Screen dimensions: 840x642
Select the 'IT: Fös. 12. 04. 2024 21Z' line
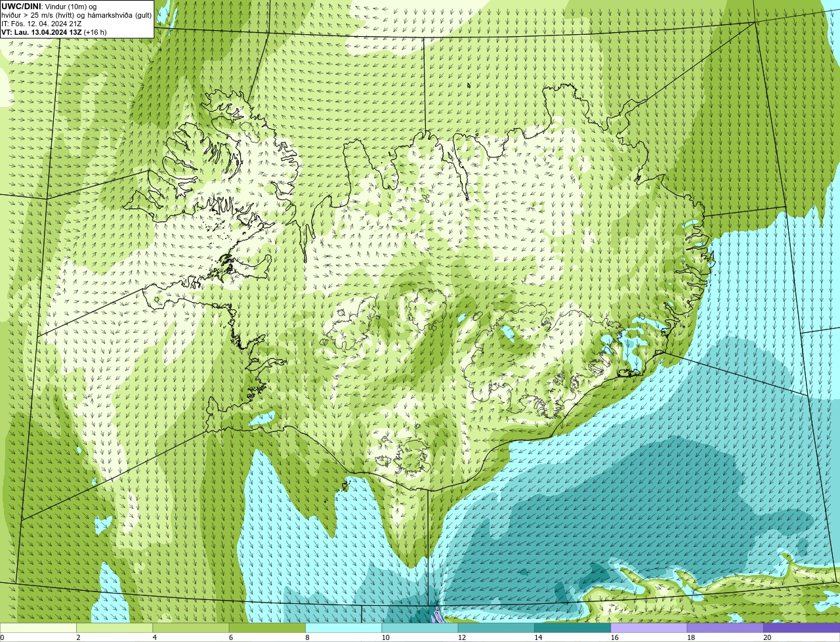pyautogui.click(x=41, y=24)
